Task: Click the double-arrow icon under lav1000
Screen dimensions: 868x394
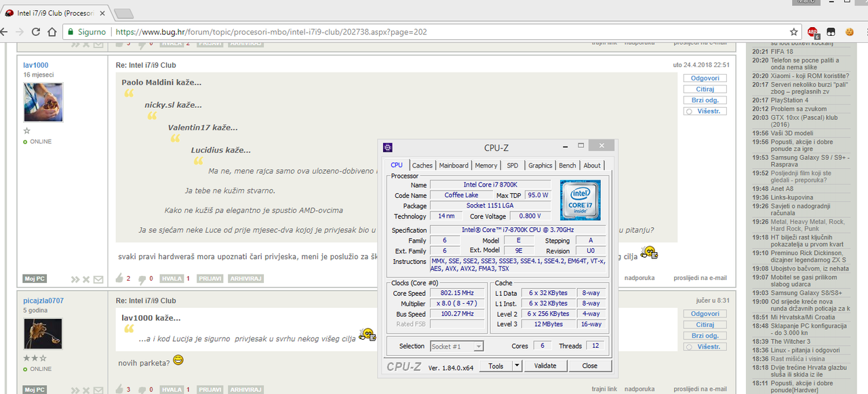Action: pyautogui.click(x=75, y=279)
